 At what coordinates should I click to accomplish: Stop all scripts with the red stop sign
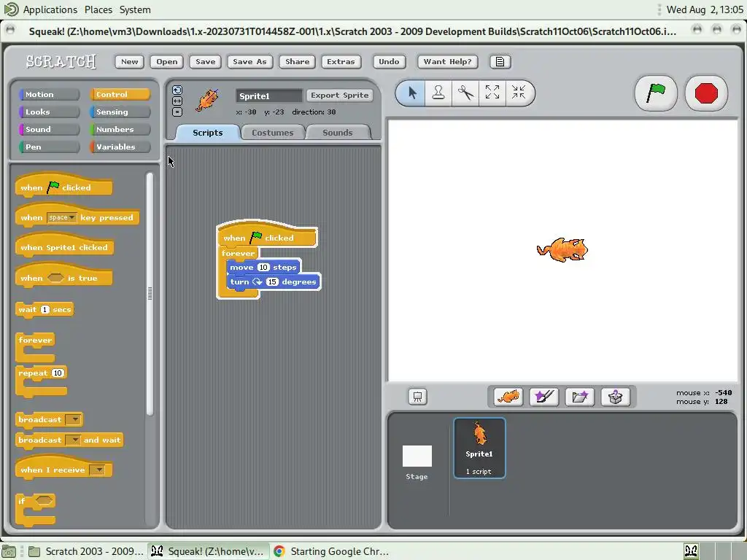[x=706, y=93]
